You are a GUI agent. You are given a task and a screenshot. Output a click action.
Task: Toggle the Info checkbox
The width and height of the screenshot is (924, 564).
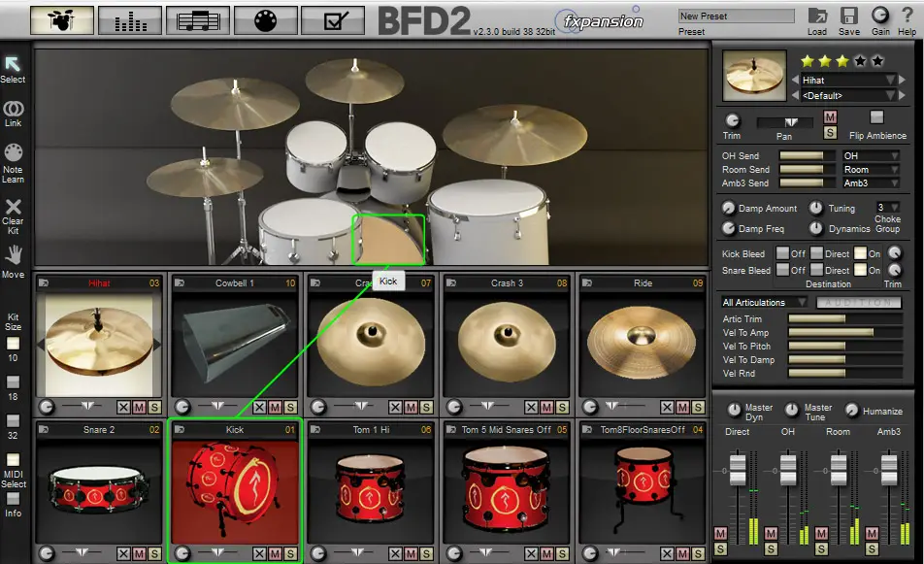coord(13,499)
